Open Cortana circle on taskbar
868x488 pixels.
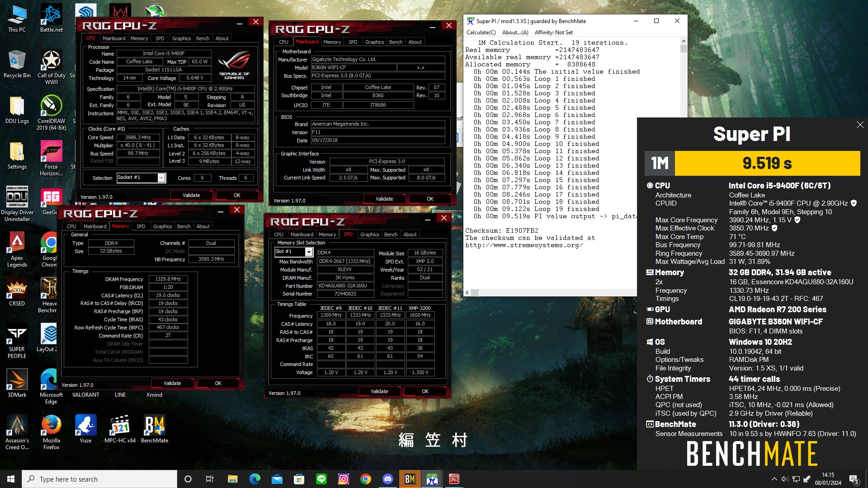188,479
